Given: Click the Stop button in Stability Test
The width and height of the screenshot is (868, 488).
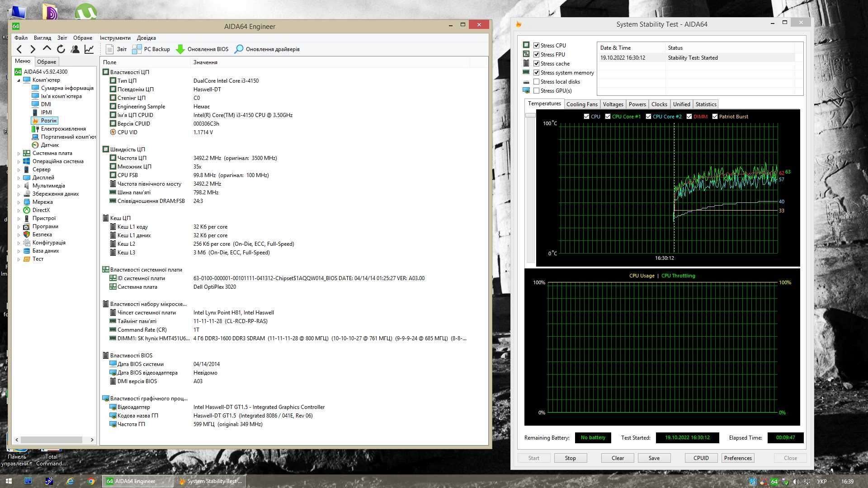Looking at the screenshot, I should [570, 458].
